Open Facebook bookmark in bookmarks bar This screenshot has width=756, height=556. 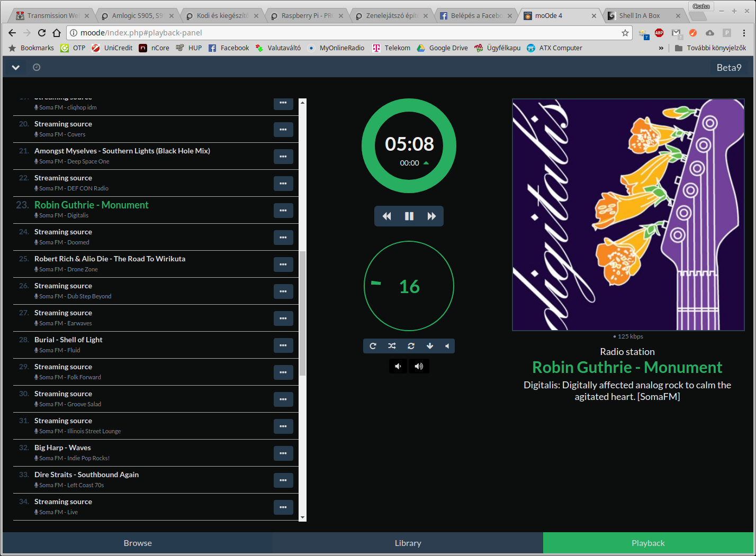[x=228, y=48]
